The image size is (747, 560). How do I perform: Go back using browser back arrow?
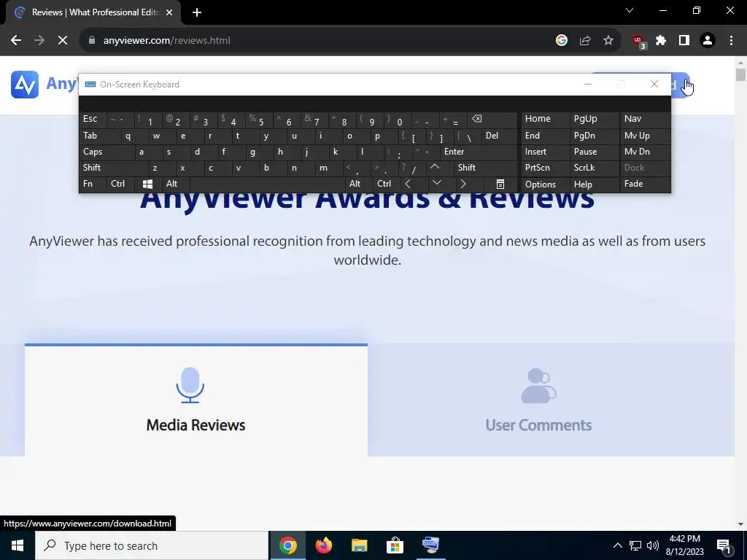pyautogui.click(x=16, y=41)
